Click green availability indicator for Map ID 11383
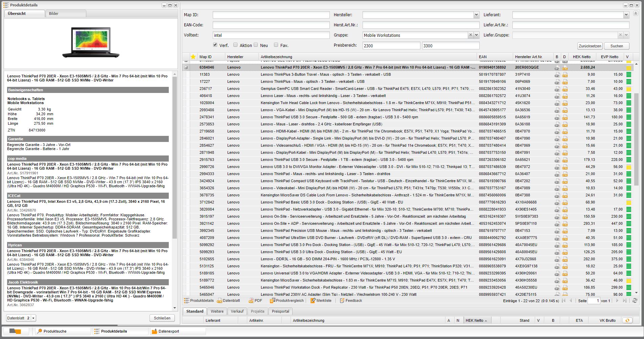The width and height of the screenshot is (644, 339). pyautogui.click(x=629, y=75)
